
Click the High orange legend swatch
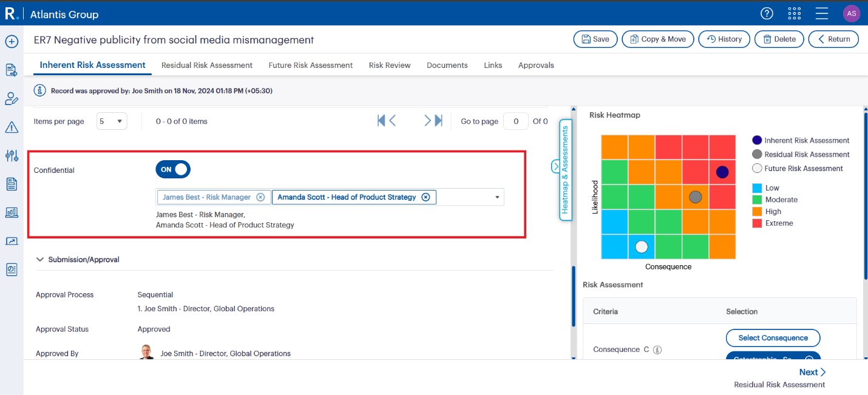757,212
